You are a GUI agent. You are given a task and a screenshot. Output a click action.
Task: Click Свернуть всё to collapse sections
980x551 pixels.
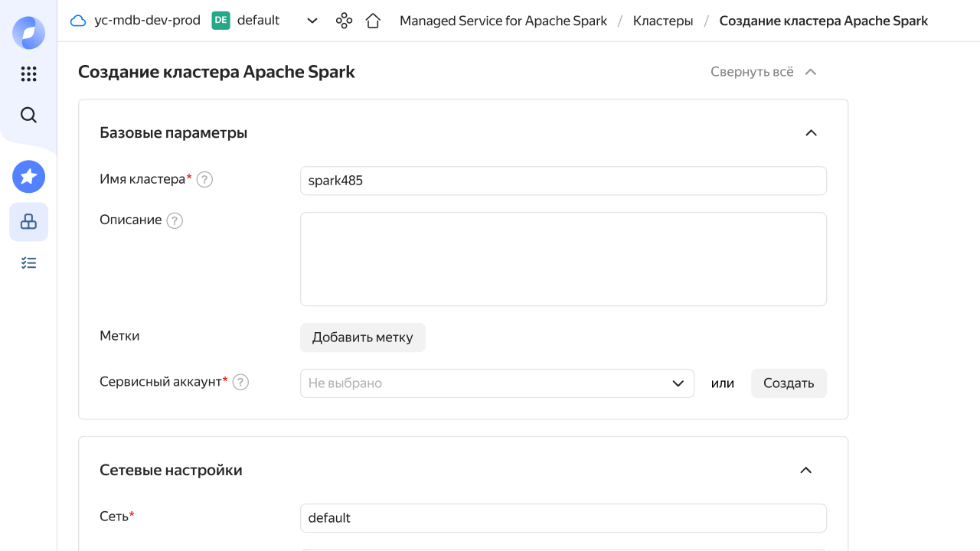tap(764, 72)
